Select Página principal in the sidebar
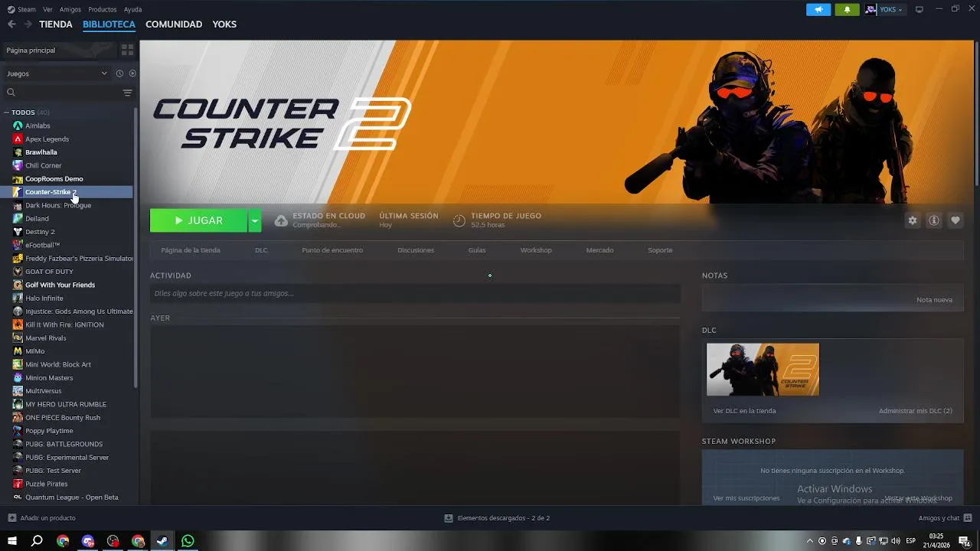The width and height of the screenshot is (980, 551). tap(60, 50)
